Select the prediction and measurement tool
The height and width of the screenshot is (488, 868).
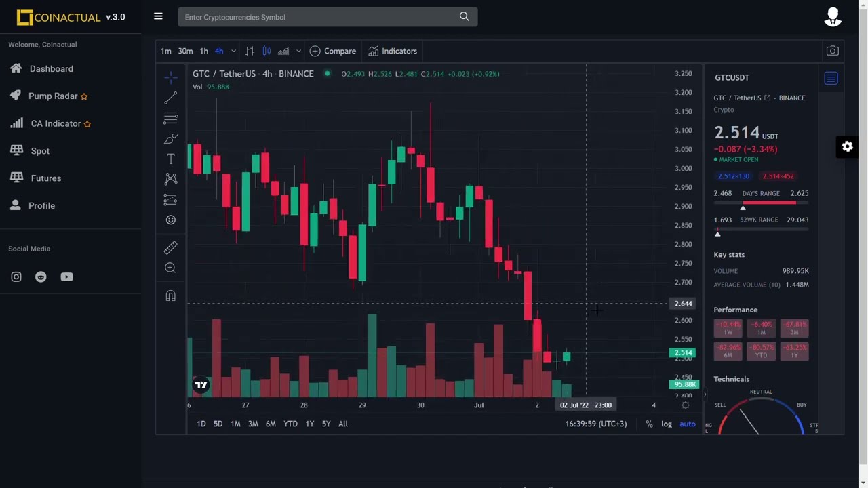pyautogui.click(x=171, y=200)
